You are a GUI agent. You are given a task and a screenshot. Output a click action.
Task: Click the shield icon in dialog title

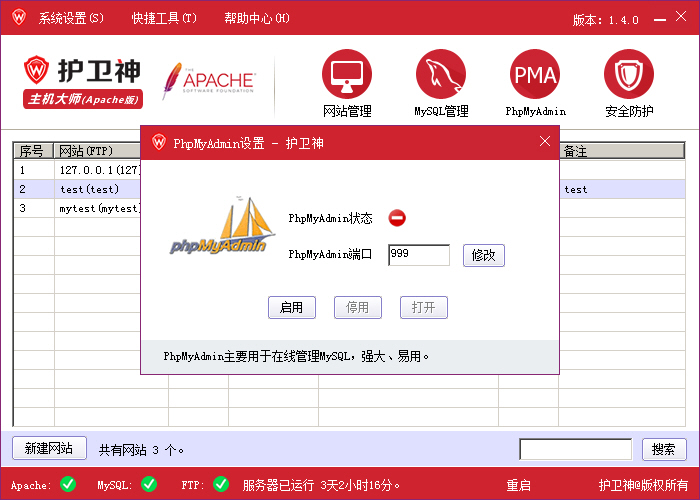click(158, 142)
